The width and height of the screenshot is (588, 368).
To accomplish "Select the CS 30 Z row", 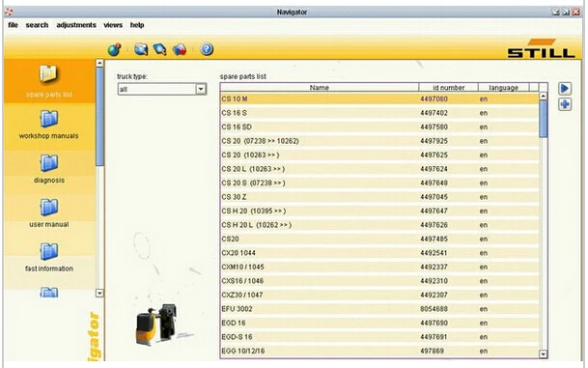I will 379,197.
